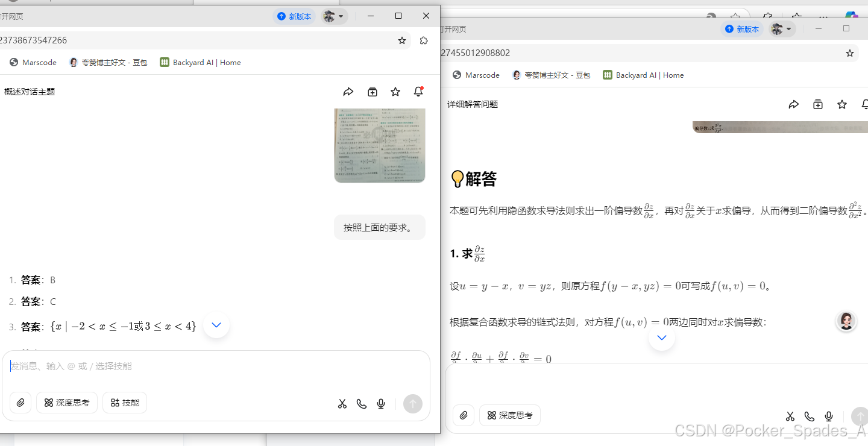This screenshot has width=868, height=446.
Task: Click the 新版本 update button in front window
Action: tap(295, 16)
